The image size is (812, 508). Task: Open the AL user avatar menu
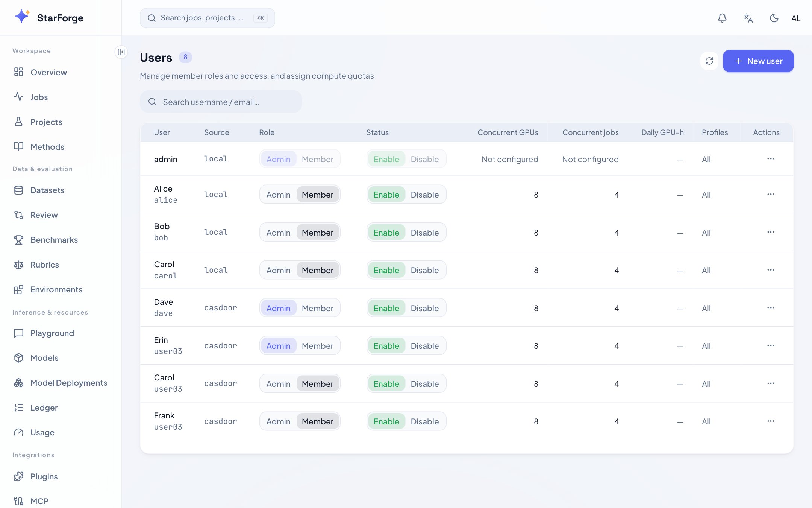point(796,18)
